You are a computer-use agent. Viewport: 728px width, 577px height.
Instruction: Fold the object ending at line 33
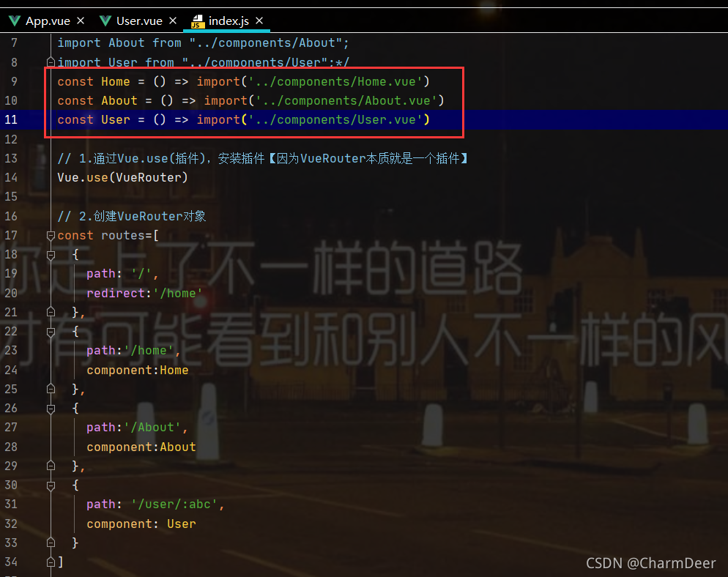(x=51, y=543)
